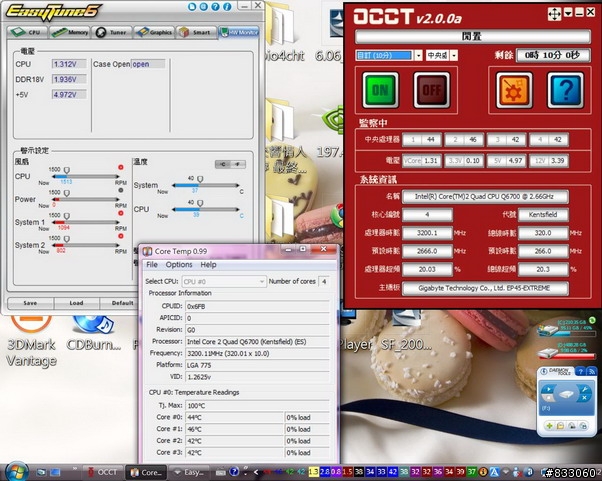Click the OCCT processor name field
Screen dimensions: 602x481
[485, 197]
